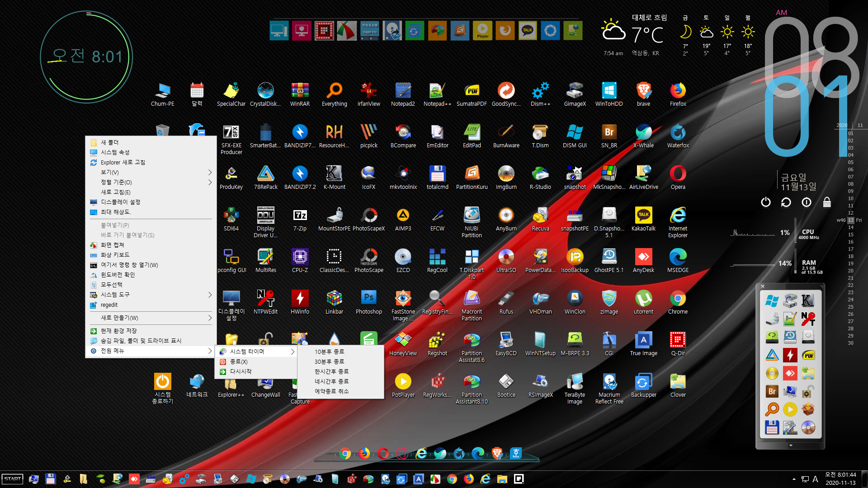Open the Photoshop desktop icon

click(x=368, y=302)
